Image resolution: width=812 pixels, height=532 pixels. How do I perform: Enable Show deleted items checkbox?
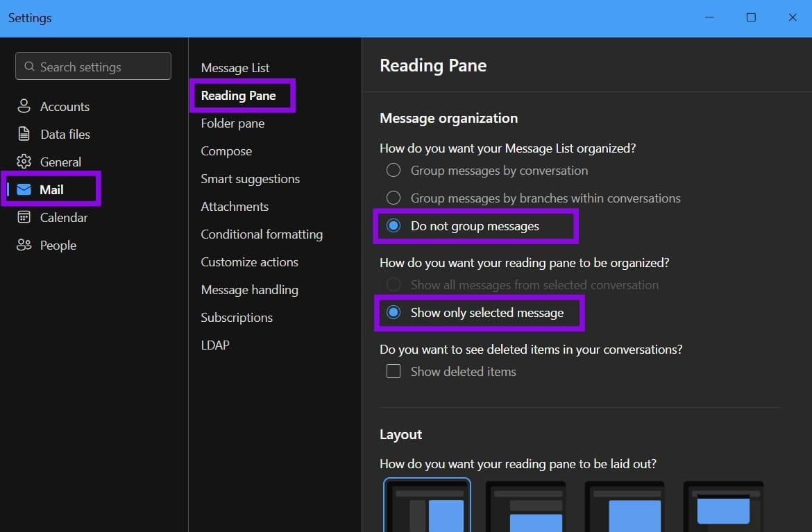coord(394,371)
